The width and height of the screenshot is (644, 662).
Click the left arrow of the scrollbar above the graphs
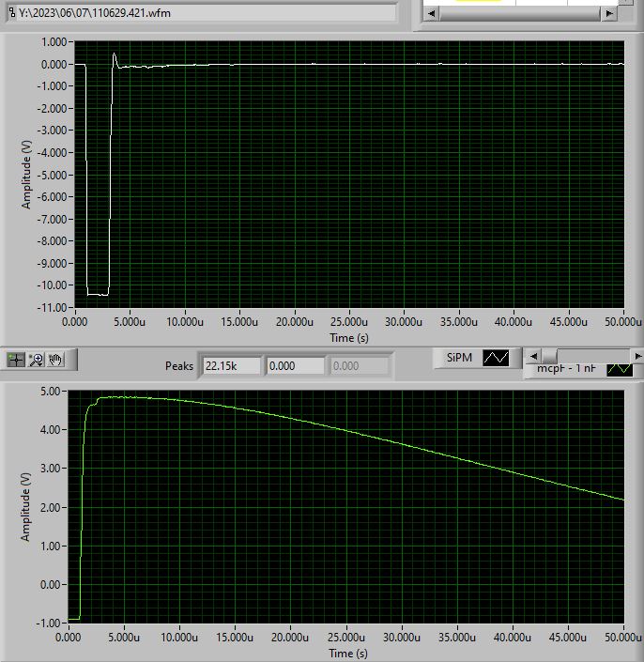pos(431,13)
